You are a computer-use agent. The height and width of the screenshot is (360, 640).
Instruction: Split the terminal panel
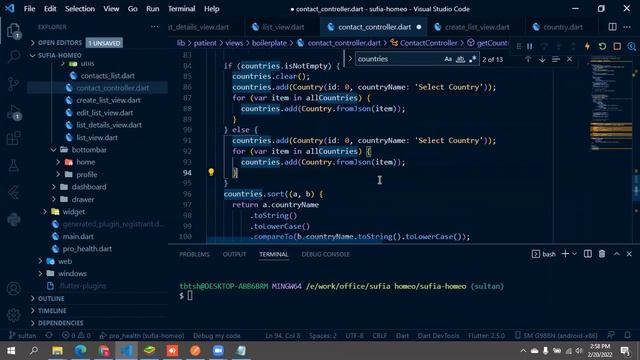click(x=587, y=254)
